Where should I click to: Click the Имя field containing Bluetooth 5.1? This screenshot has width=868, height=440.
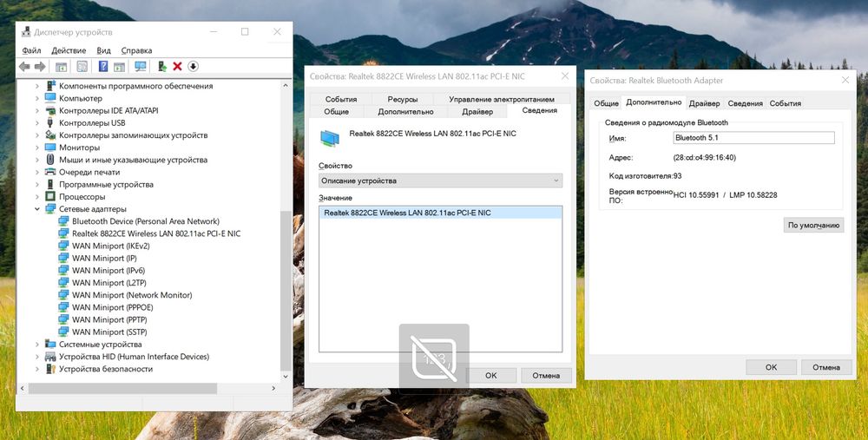[x=753, y=137]
